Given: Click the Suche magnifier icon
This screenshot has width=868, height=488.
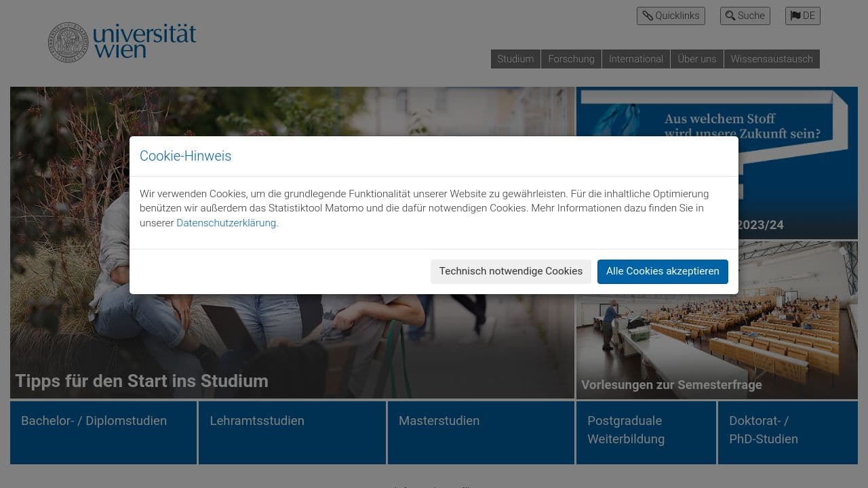Looking at the screenshot, I should (730, 16).
